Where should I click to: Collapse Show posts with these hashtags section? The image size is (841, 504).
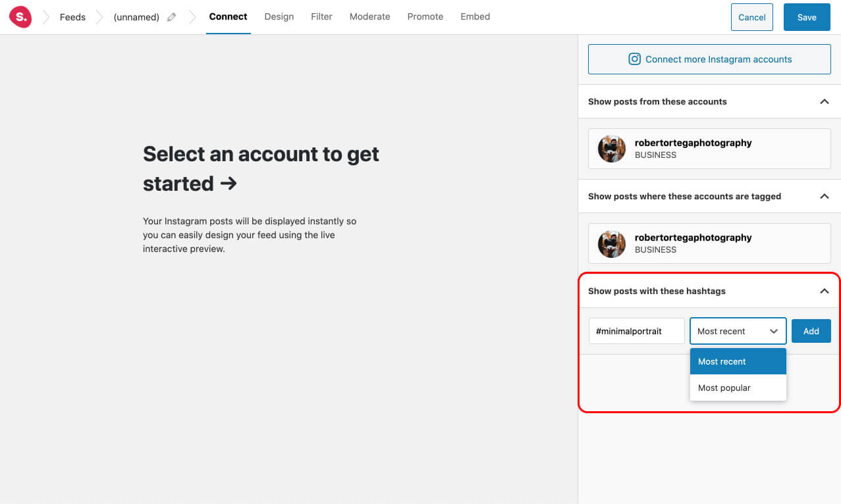(824, 291)
